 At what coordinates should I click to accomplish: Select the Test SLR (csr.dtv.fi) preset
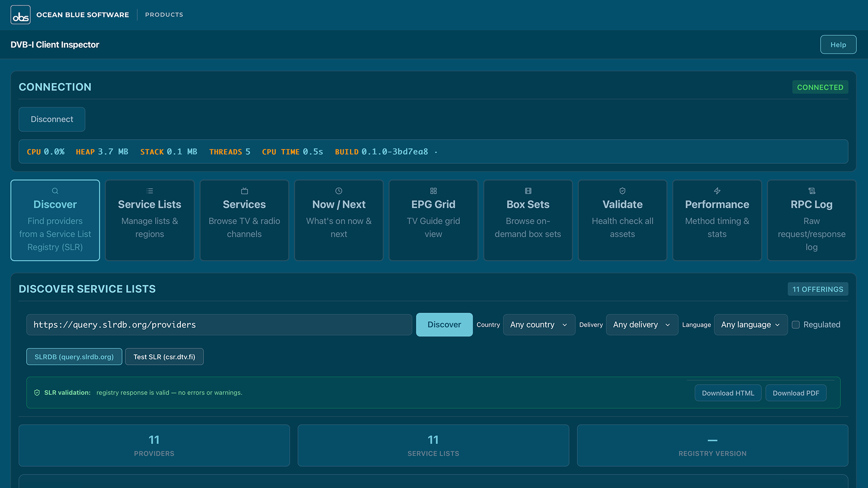tap(164, 357)
